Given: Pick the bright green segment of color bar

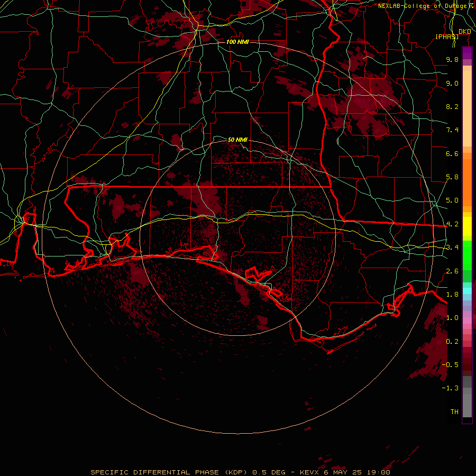Looking at the screenshot, I should 467,255.
